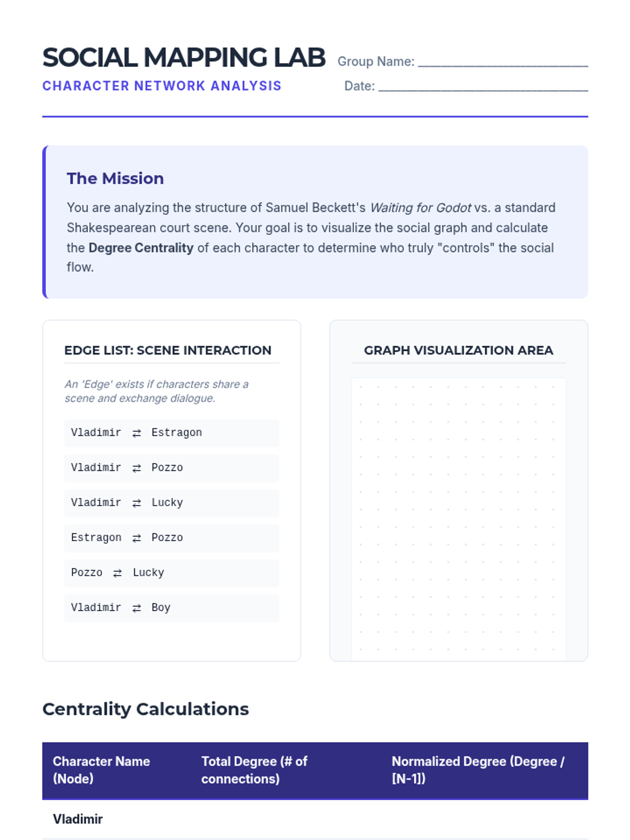Click the Social Mapping Lab title
630x840 pixels.
(184, 58)
